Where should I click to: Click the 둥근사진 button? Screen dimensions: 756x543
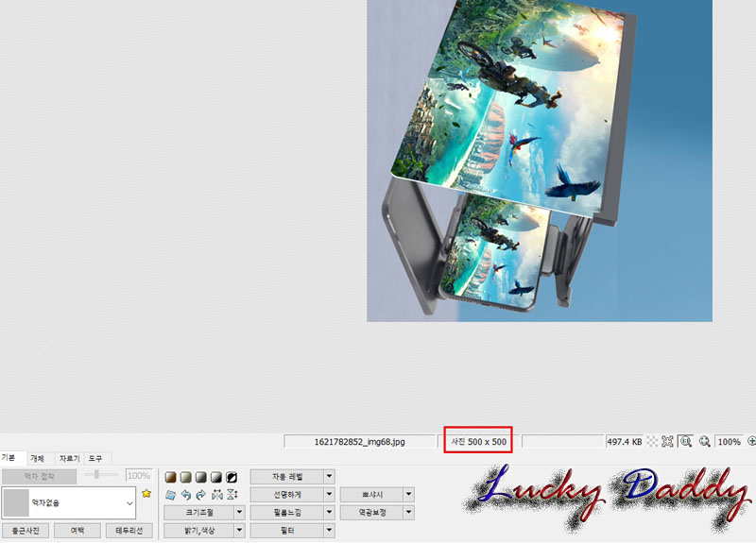[x=26, y=531]
